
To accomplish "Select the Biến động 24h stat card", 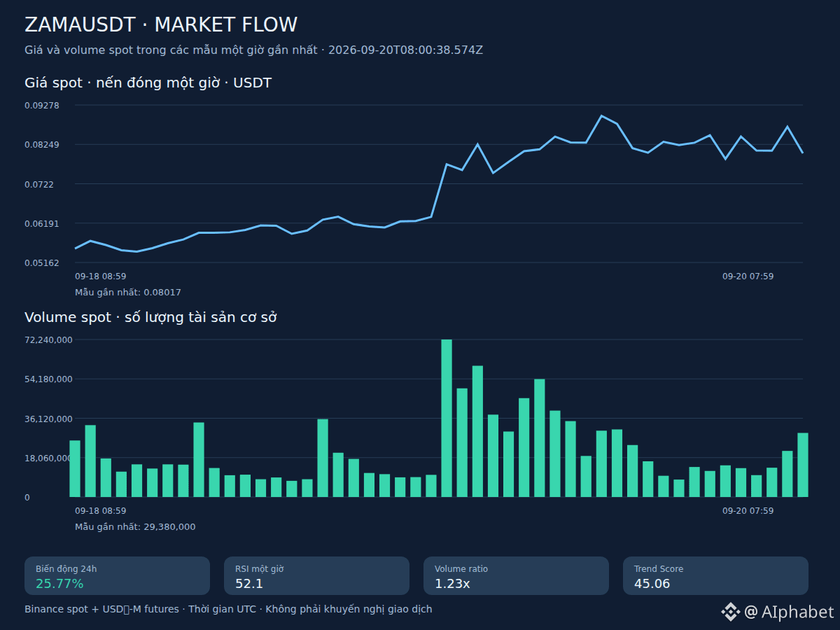I will point(118,576).
